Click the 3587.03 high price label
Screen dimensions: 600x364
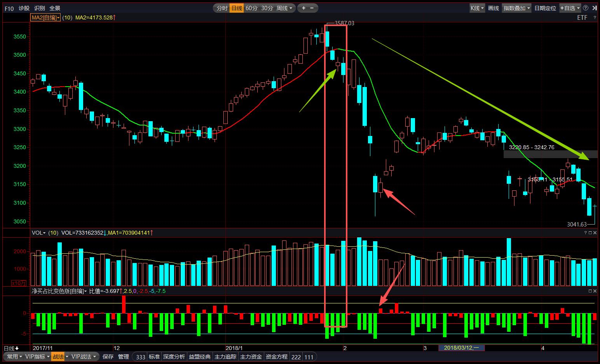[344, 23]
